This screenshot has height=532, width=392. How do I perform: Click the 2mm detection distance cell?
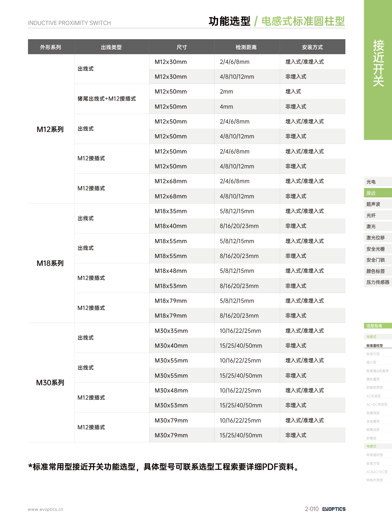pyautogui.click(x=247, y=91)
